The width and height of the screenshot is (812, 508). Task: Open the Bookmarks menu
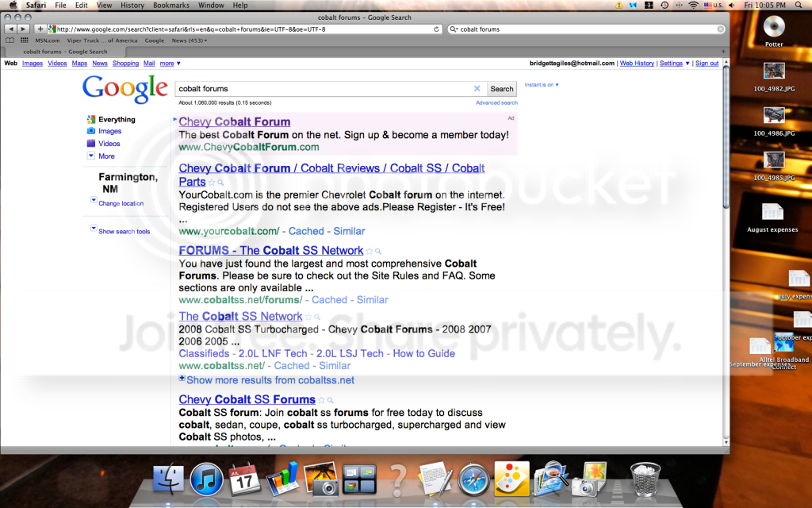tap(171, 6)
